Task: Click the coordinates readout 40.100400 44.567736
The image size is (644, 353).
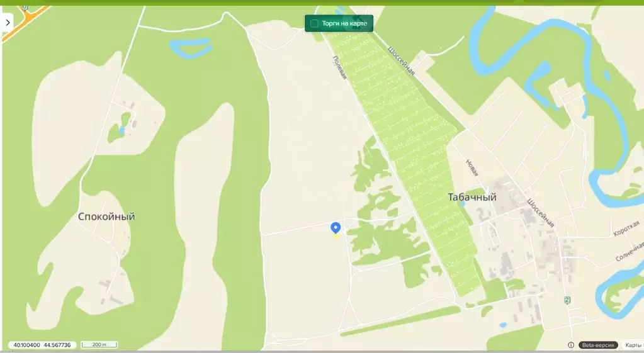Action: click(42, 345)
